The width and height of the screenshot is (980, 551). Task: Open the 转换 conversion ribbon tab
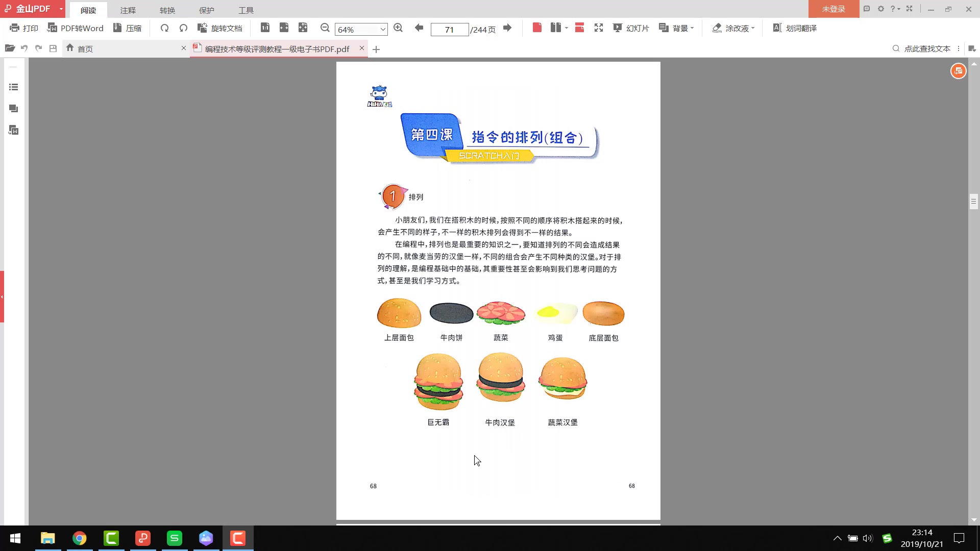point(167,10)
